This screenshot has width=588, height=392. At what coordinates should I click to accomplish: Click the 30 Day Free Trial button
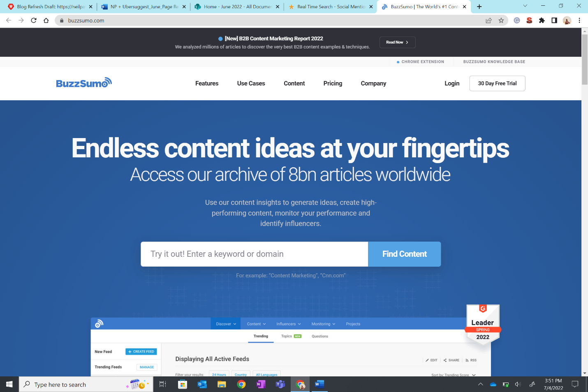pos(497,83)
